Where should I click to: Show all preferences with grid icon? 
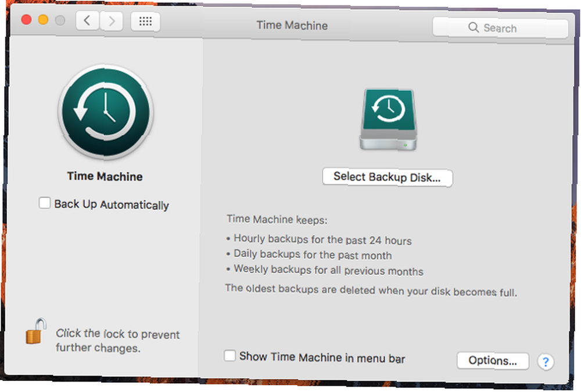146,21
